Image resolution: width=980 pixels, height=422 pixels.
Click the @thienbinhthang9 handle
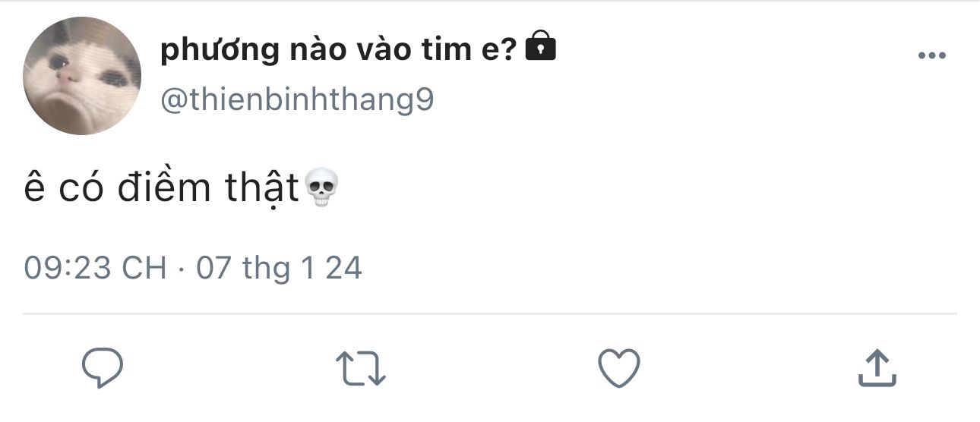coord(297,99)
